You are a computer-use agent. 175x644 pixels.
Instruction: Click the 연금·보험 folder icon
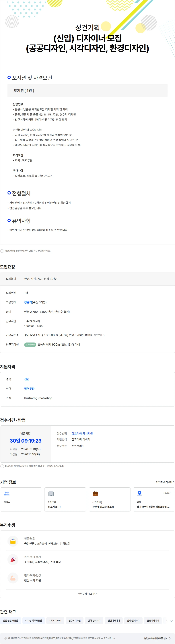point(13,541)
